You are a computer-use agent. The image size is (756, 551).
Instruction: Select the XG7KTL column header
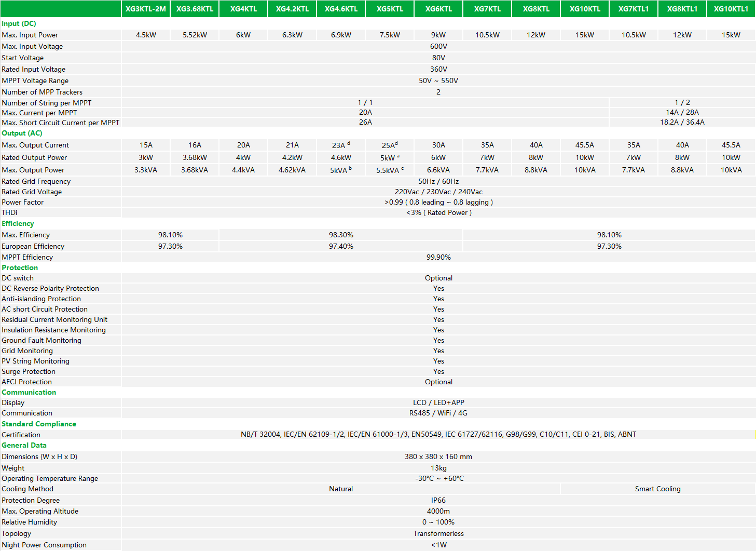(x=487, y=9)
